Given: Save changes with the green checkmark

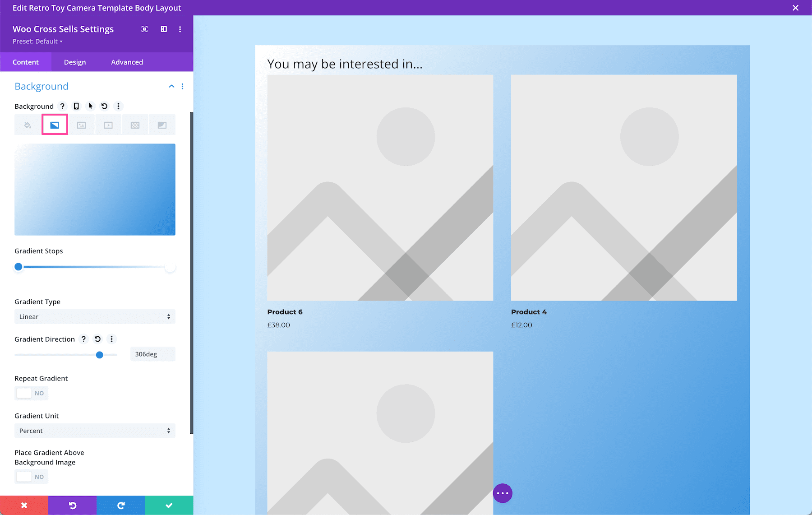Looking at the screenshot, I should pos(169,505).
